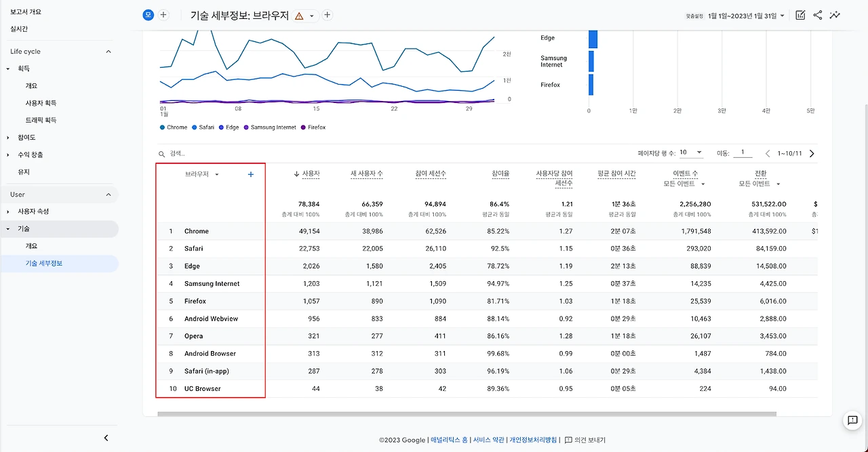Viewport: 868px width, 452px height.
Task: Click the 애널리틱스 홈 footer link
Action: click(x=449, y=440)
